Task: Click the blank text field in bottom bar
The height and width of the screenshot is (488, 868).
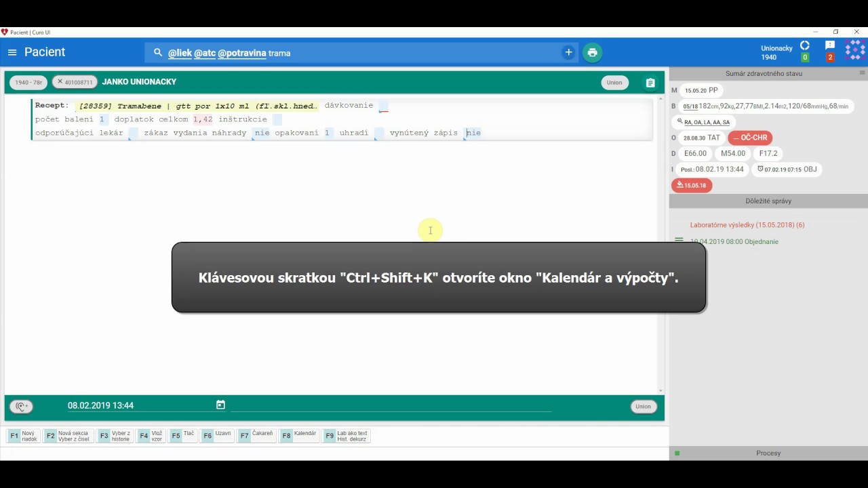Action: (x=391, y=405)
